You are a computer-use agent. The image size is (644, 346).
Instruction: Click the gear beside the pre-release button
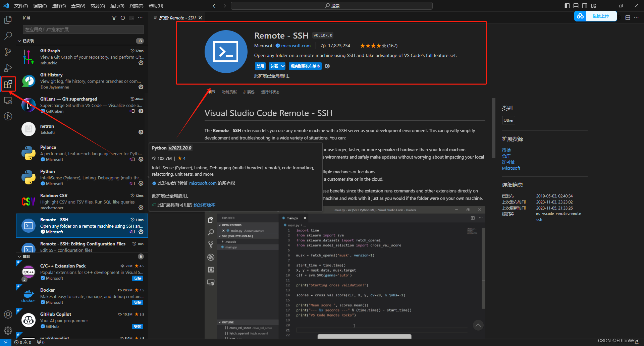(327, 66)
